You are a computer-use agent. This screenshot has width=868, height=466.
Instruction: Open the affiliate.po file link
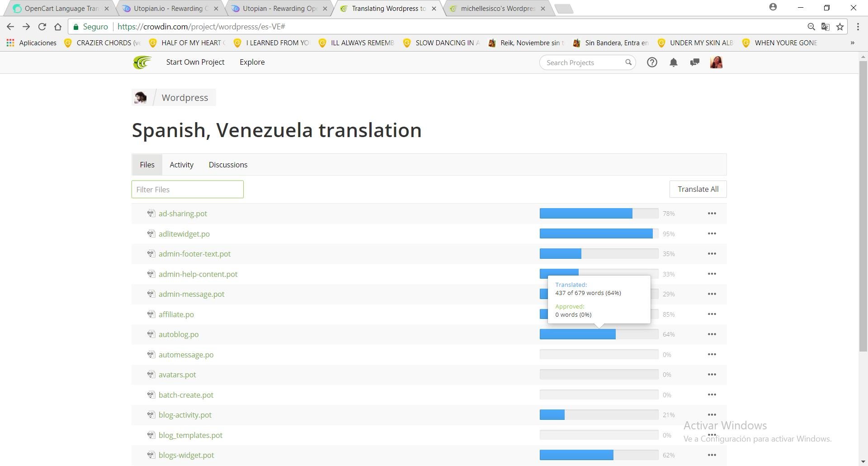[x=176, y=314]
